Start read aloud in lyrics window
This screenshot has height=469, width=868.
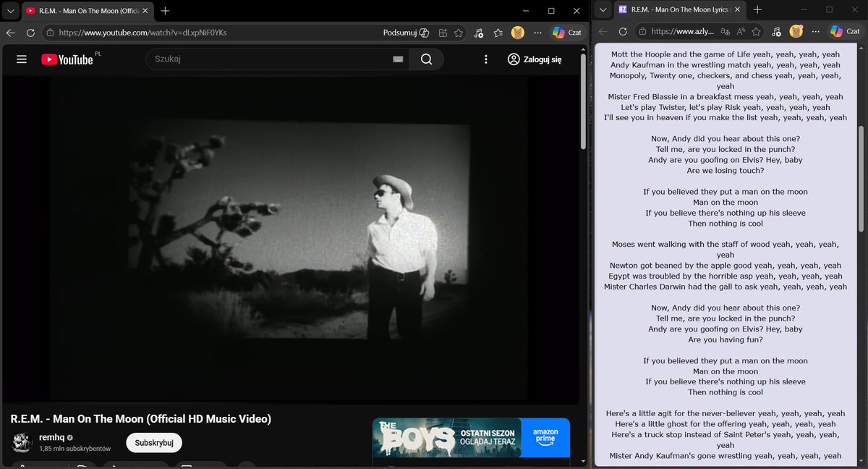(x=741, y=33)
